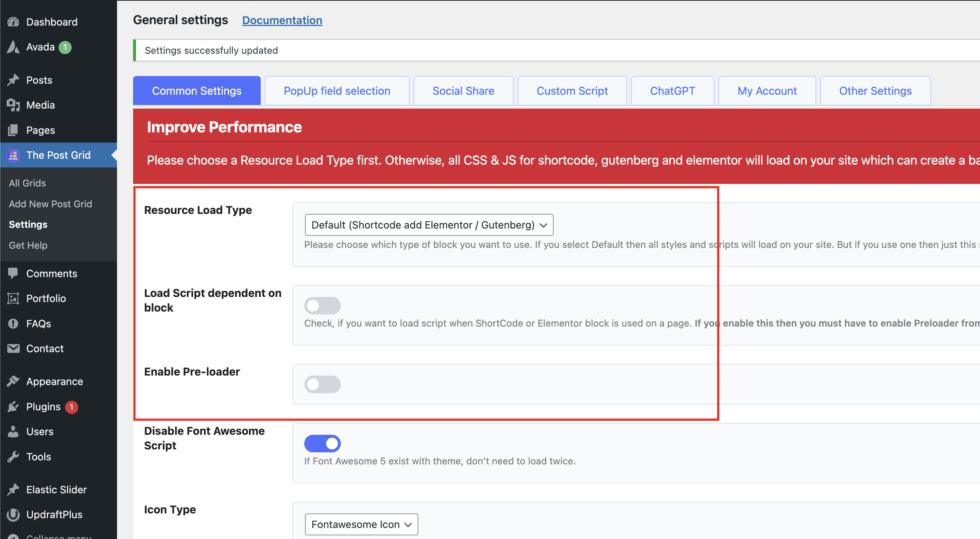
Task: Open the Pages menu
Action: [x=59, y=130]
